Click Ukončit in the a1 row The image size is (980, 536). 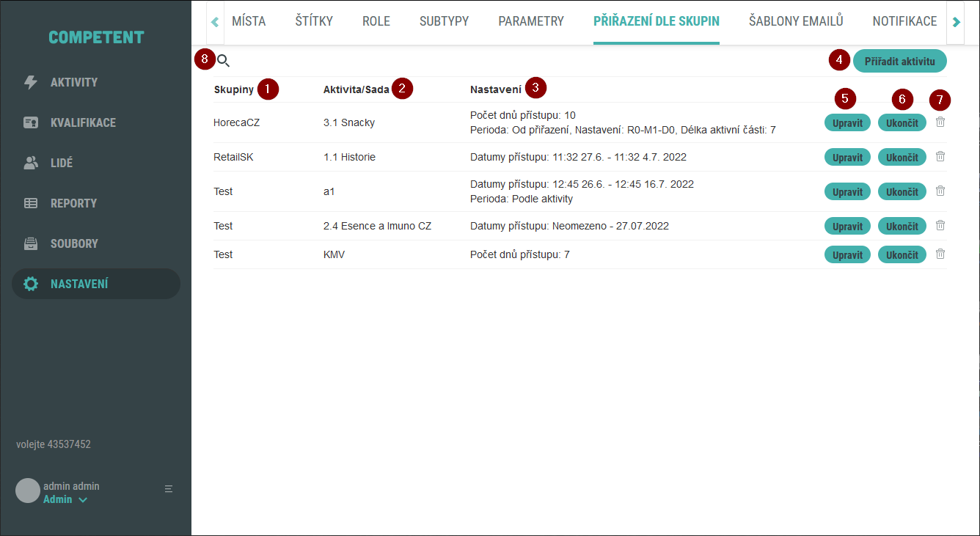coord(902,191)
